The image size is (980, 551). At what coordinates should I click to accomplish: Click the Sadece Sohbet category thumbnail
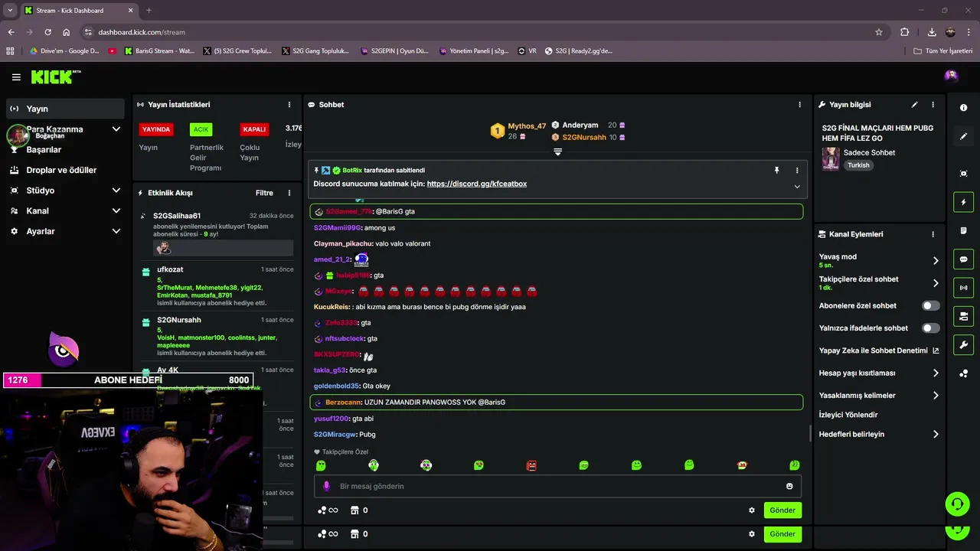point(831,158)
